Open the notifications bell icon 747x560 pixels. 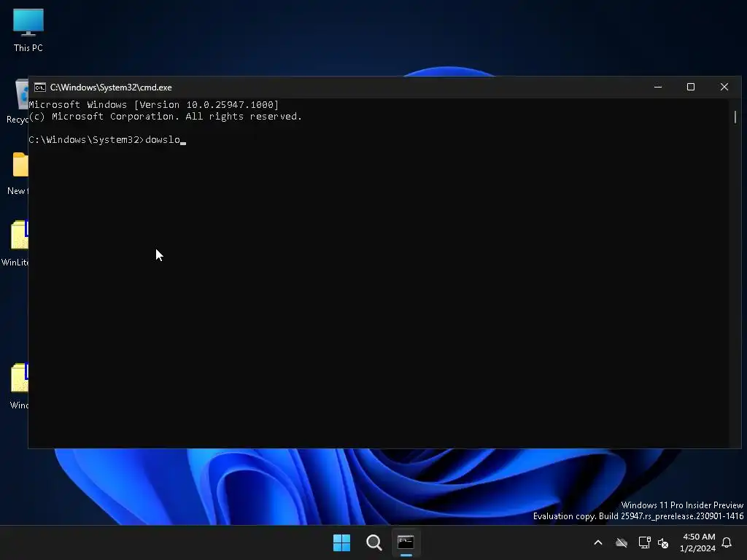point(727,542)
